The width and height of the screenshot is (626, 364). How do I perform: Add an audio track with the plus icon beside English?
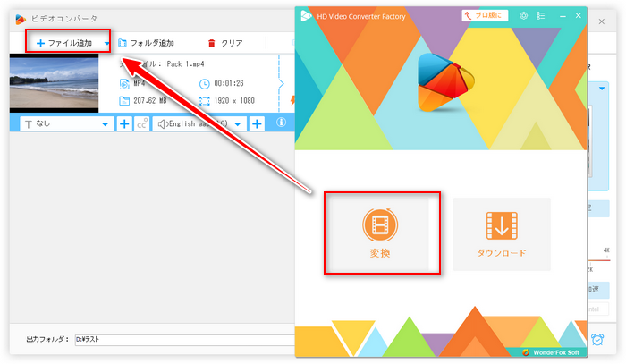[257, 124]
